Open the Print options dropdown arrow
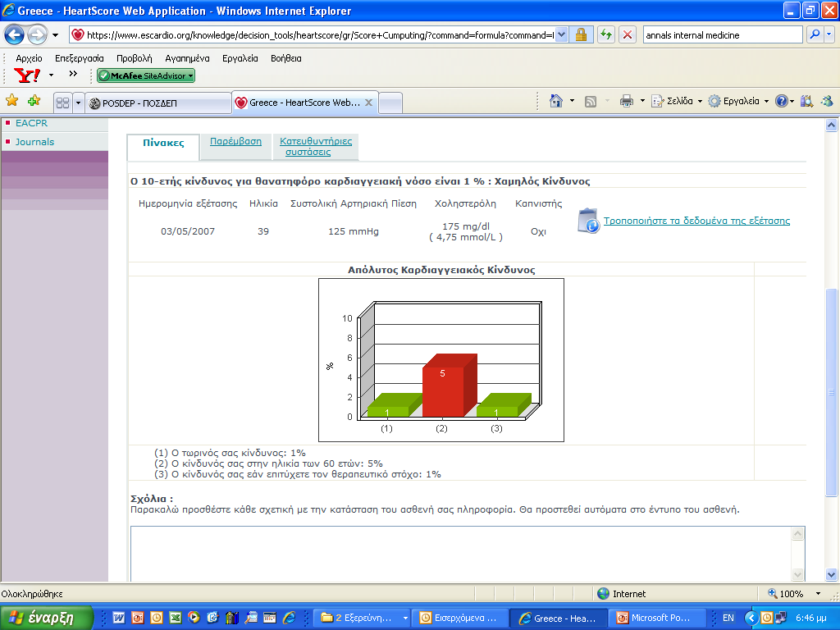Screen dimensions: 840x630 642,101
